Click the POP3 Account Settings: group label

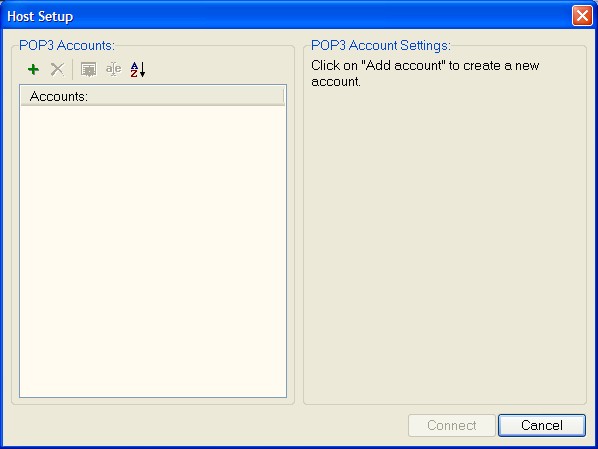(381, 45)
